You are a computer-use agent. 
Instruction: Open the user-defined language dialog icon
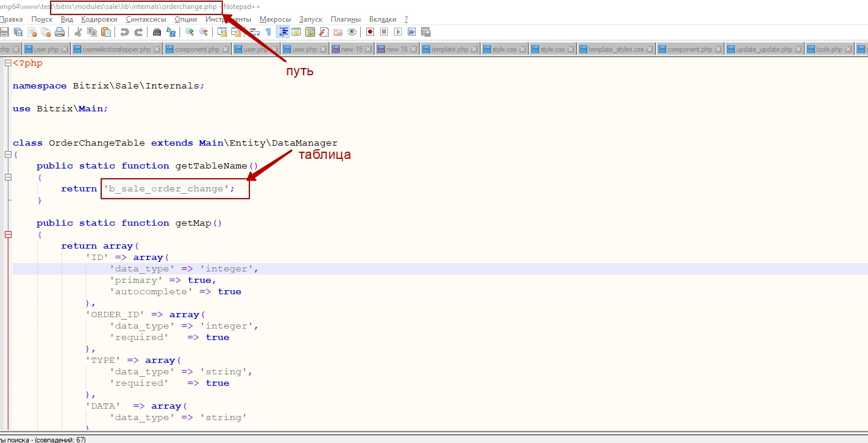296,32
